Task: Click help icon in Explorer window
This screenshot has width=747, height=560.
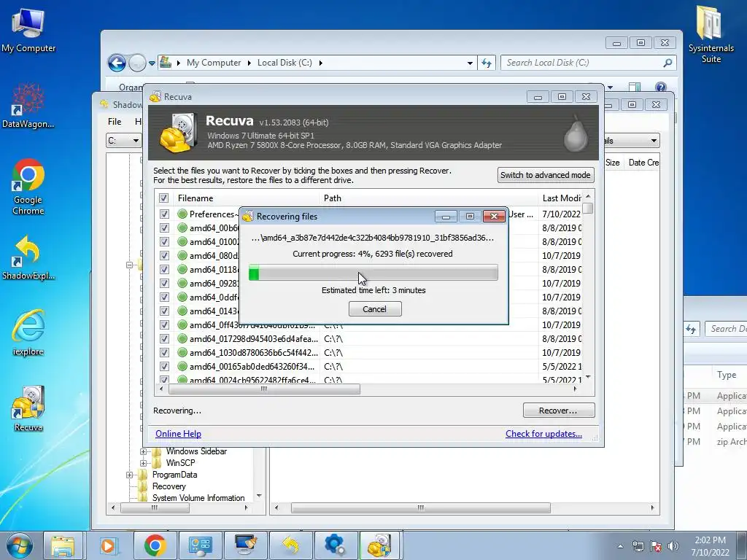Action: (660, 87)
